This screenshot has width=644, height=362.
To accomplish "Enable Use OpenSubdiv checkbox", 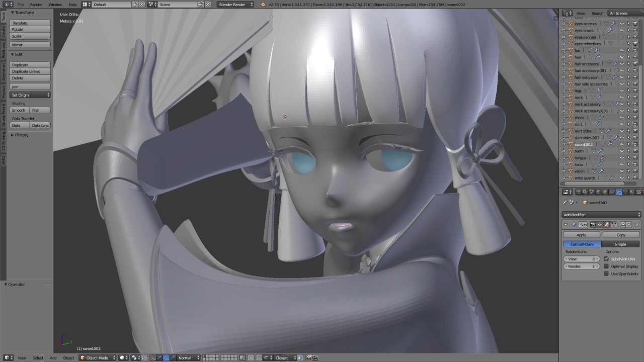I will click(606, 274).
